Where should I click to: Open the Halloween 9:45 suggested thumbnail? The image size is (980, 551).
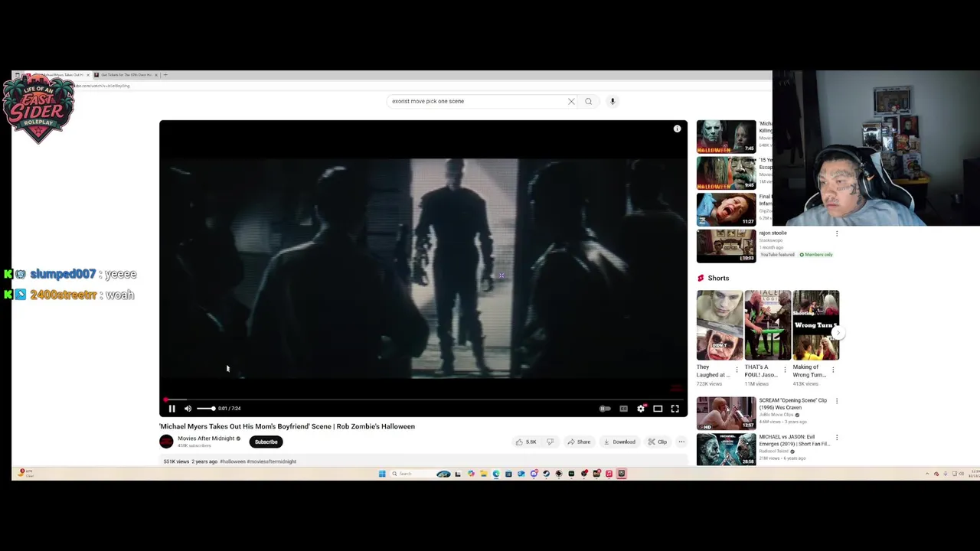pyautogui.click(x=726, y=173)
